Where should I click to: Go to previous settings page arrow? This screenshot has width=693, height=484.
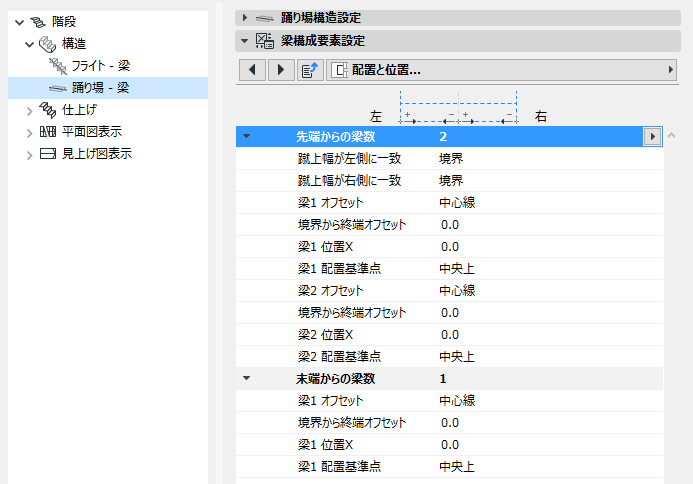pos(252,70)
